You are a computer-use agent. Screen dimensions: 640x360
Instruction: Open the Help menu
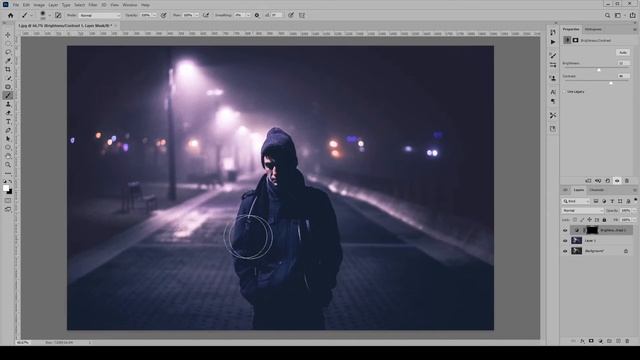145,5
